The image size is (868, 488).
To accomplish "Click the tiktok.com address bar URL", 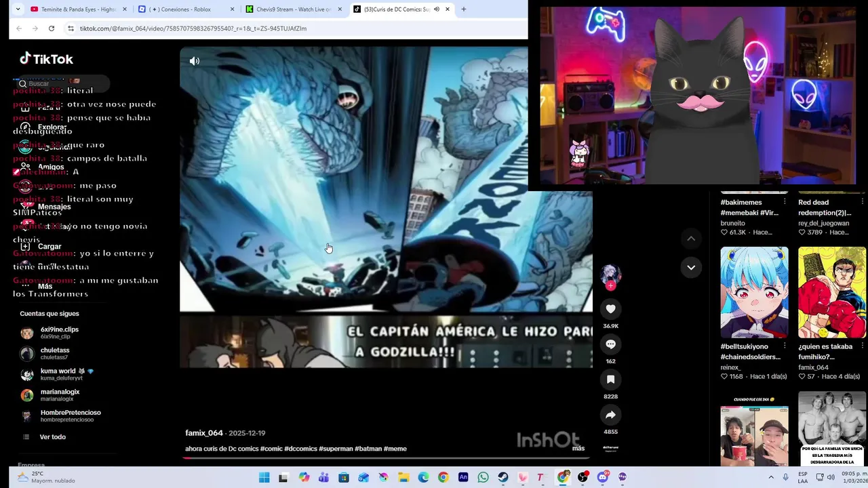I will [x=193, y=28].
